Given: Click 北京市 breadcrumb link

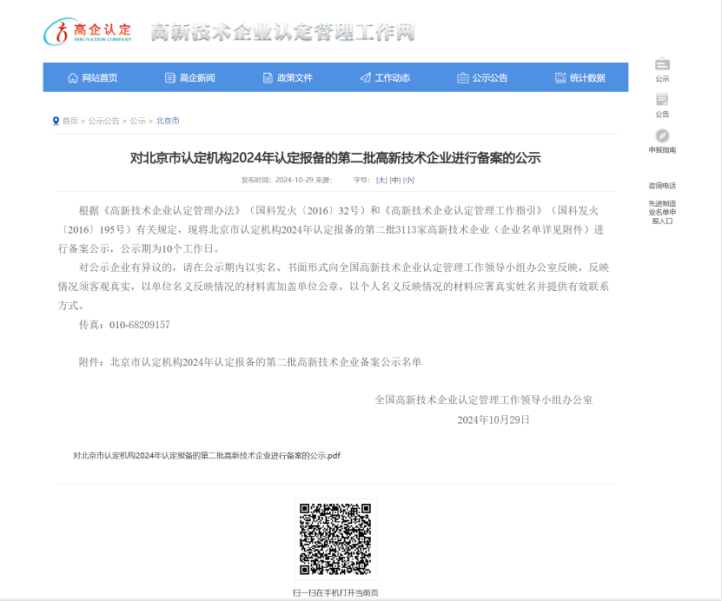Looking at the screenshot, I should click(167, 121).
